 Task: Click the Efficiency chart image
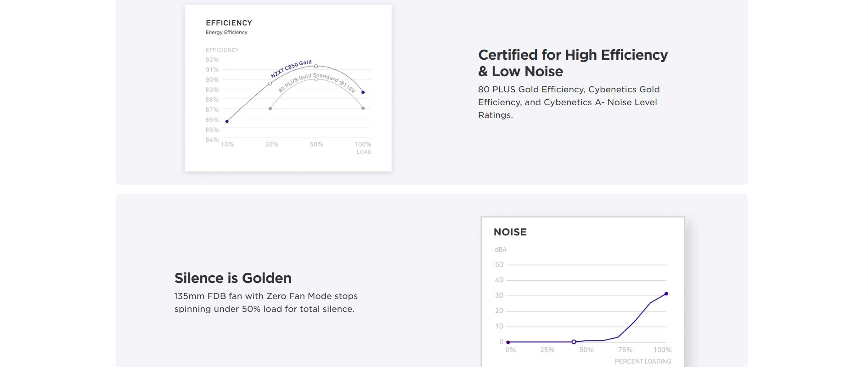tap(288, 88)
